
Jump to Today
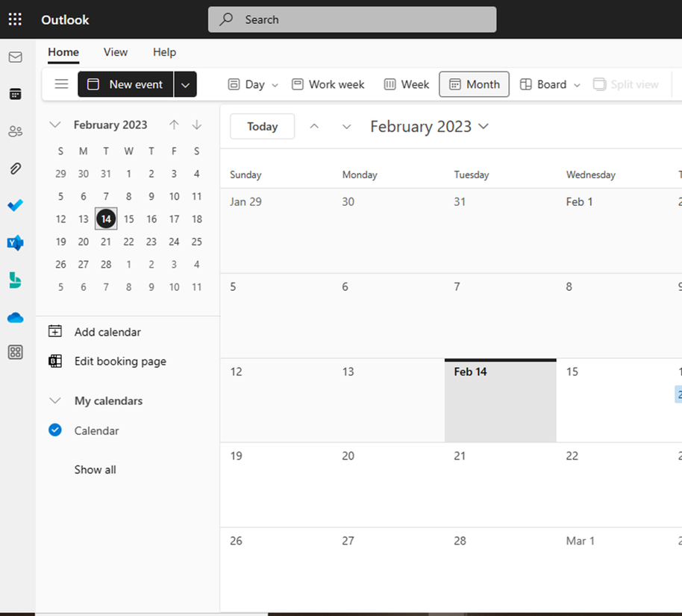(262, 127)
